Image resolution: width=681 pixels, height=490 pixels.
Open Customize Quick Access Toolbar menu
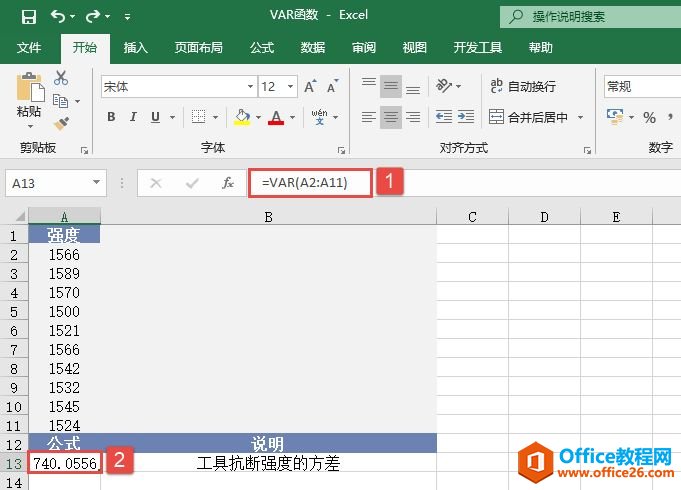click(127, 17)
